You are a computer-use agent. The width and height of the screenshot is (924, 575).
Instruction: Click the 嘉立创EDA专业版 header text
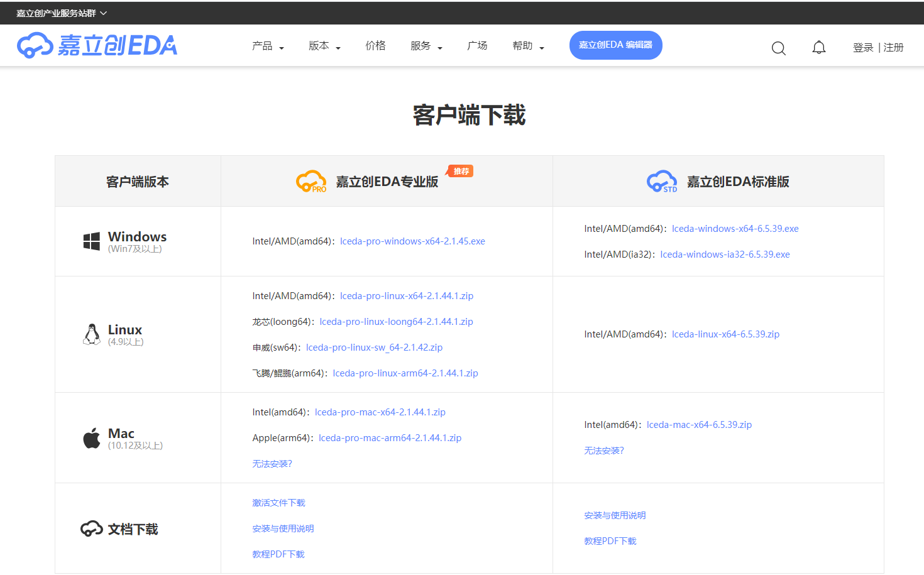point(387,182)
